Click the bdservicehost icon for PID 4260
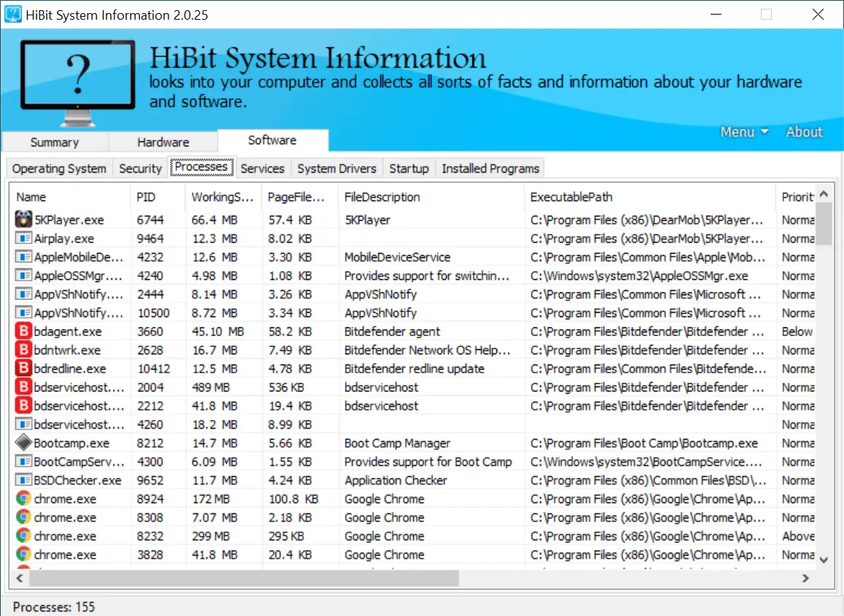The width and height of the screenshot is (844, 616). coord(23,424)
